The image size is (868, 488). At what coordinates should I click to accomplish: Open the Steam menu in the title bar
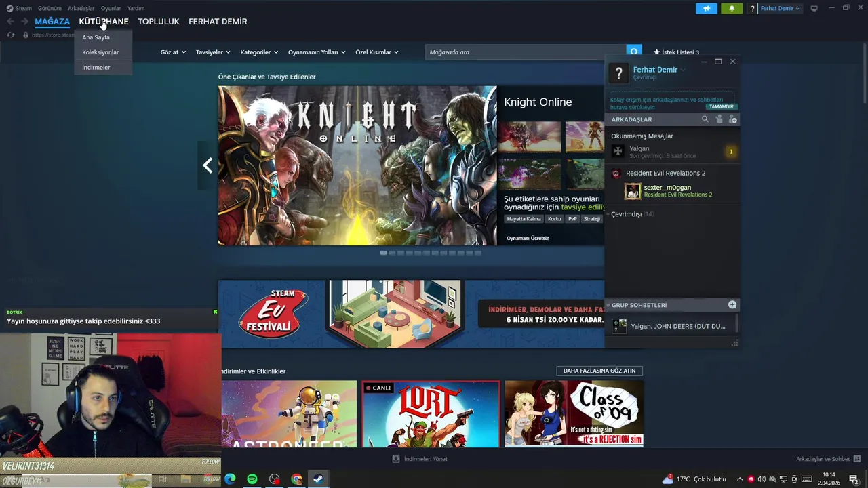click(20, 8)
